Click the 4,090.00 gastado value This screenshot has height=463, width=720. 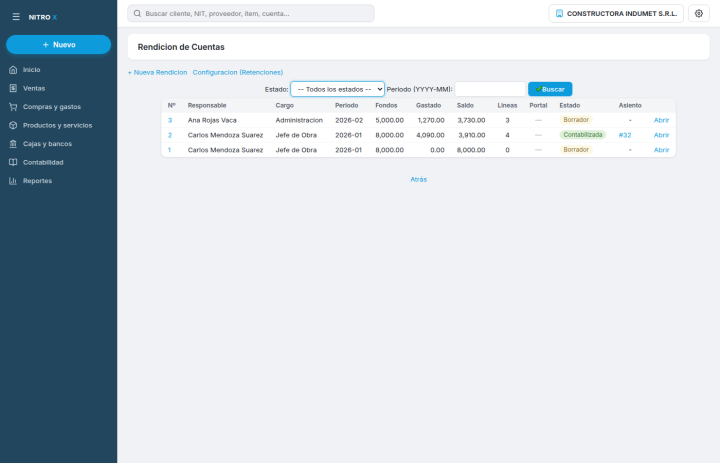pos(430,135)
